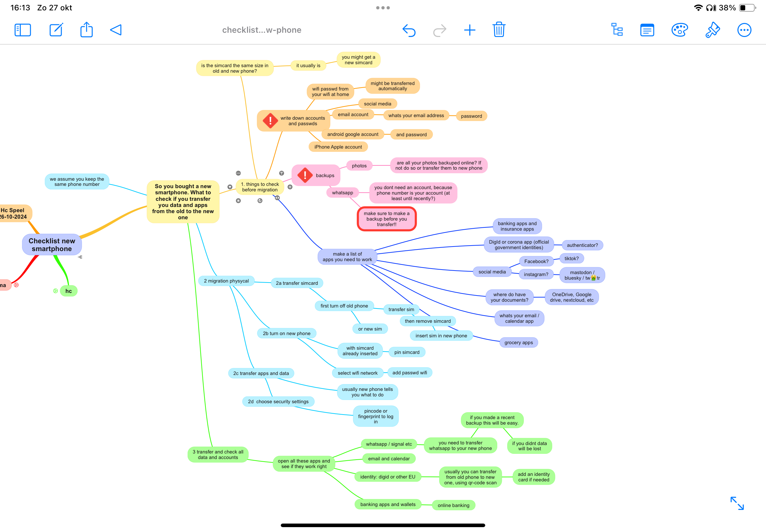This screenshot has height=532, width=766.
Task: Tap the rotate handle below selected node
Action: [260, 201]
